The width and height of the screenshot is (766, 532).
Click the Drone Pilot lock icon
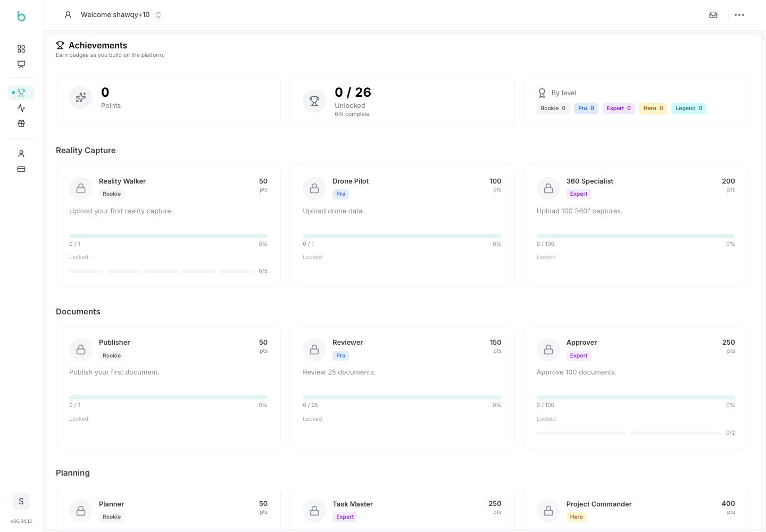tap(314, 188)
